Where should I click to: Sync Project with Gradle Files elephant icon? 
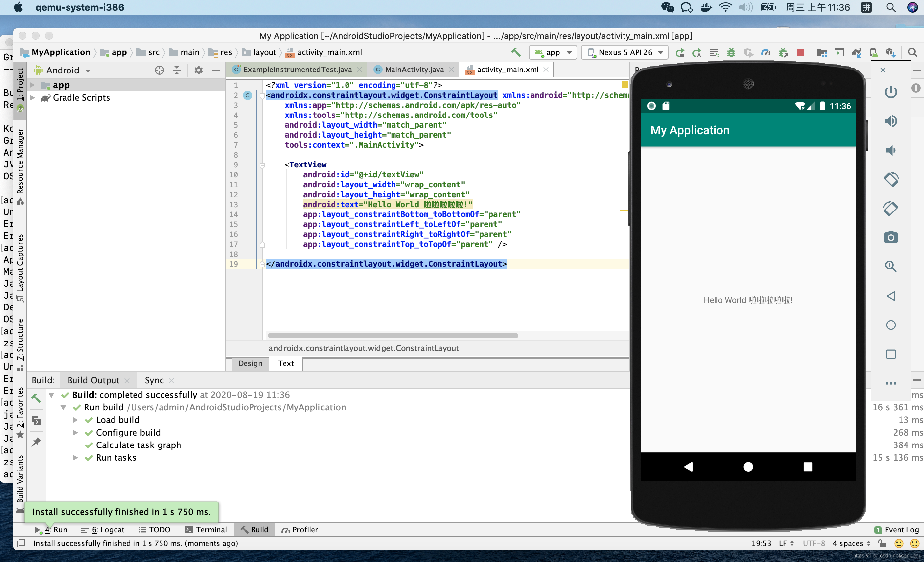point(856,53)
